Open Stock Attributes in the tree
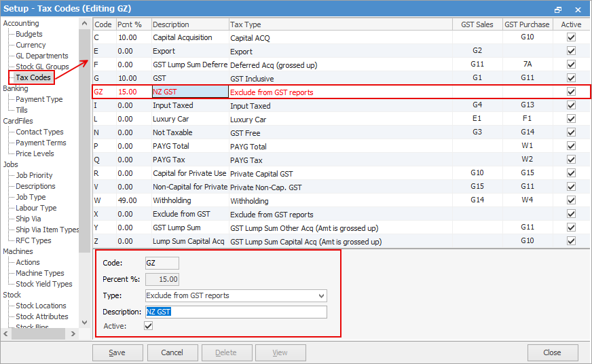Screen dimensions: 592x364 pyautogui.click(x=42, y=316)
